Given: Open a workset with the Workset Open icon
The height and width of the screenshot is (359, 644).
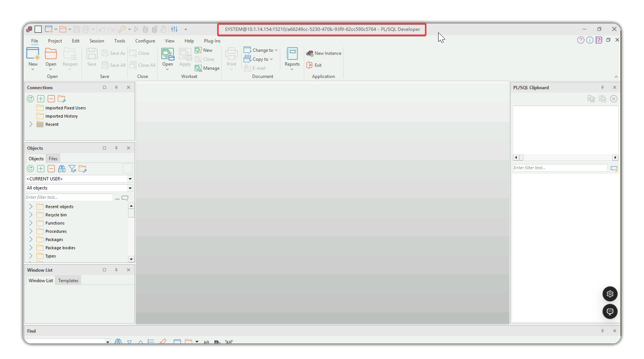Looking at the screenshot, I should [x=168, y=54].
